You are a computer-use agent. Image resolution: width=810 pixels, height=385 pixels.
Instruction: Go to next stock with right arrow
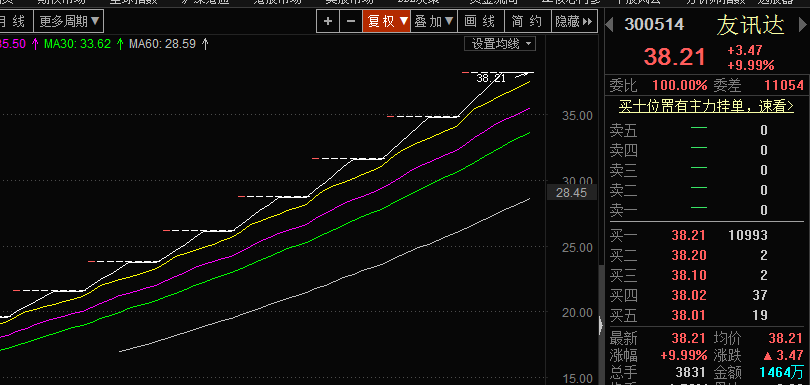coord(802,24)
